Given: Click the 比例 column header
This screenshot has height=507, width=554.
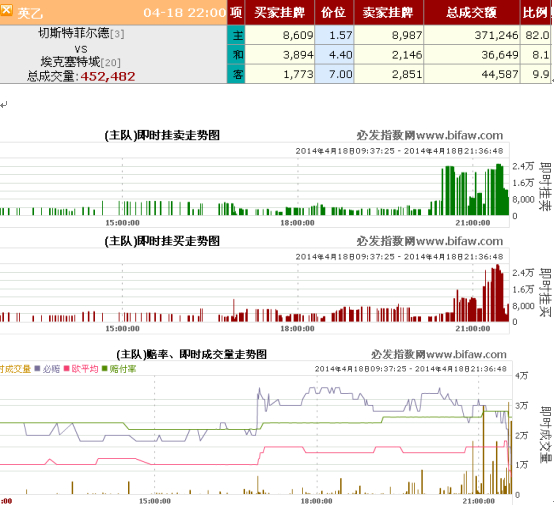Looking at the screenshot, I should coord(536,12).
